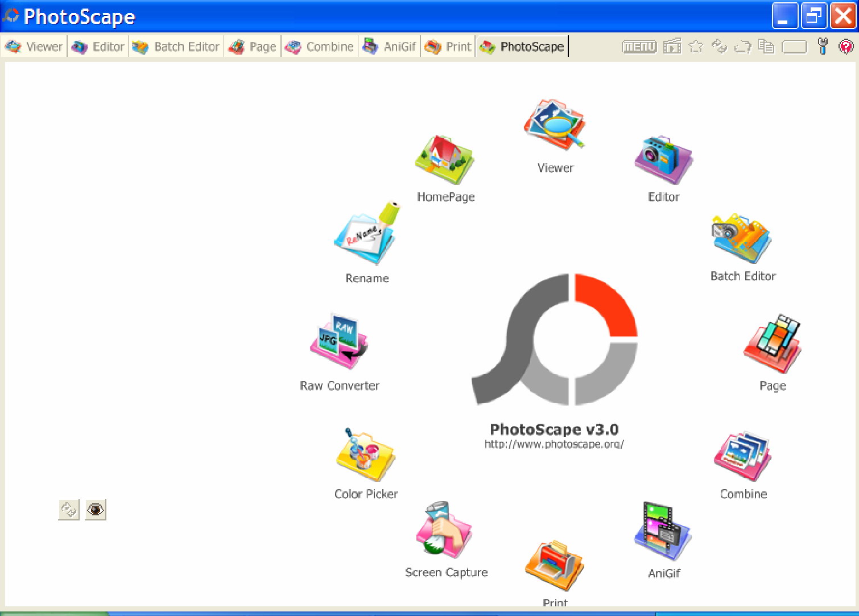The width and height of the screenshot is (859, 616).
Task: Click the AniGif label under the filmstrip
Action: point(664,573)
